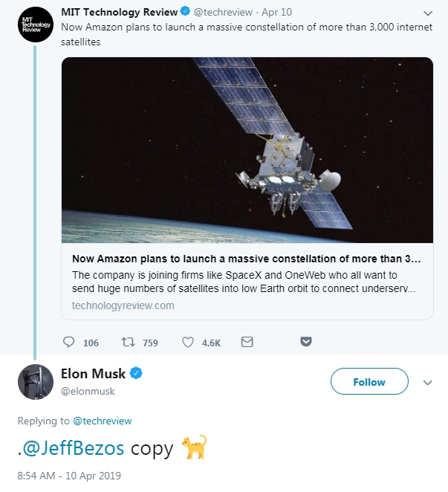Click MIT Technology Review verified badge
Screen dimensions: 448x492
(186, 12)
